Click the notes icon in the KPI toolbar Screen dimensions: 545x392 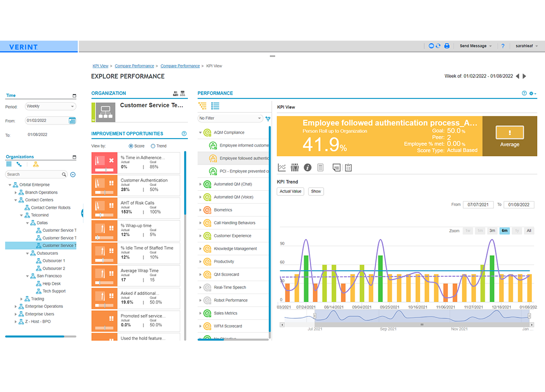(336, 167)
